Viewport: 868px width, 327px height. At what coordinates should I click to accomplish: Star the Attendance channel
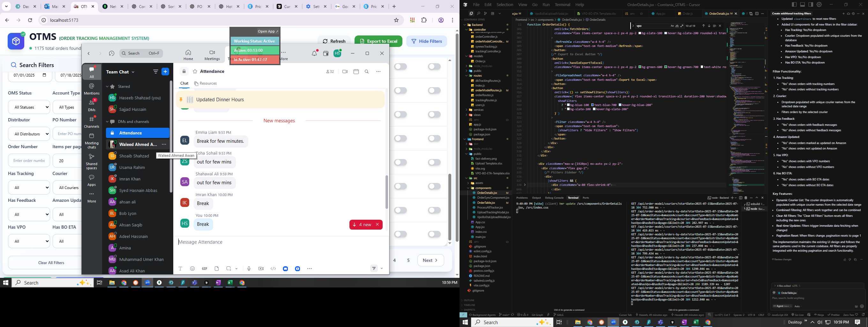195,72
